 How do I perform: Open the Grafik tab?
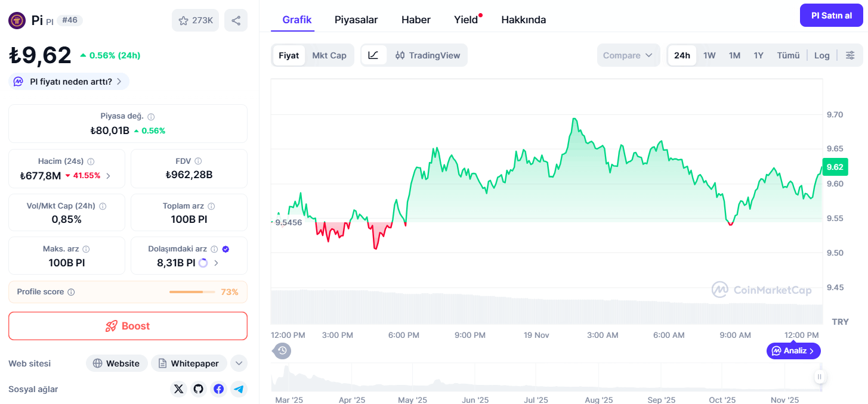pyautogui.click(x=297, y=20)
